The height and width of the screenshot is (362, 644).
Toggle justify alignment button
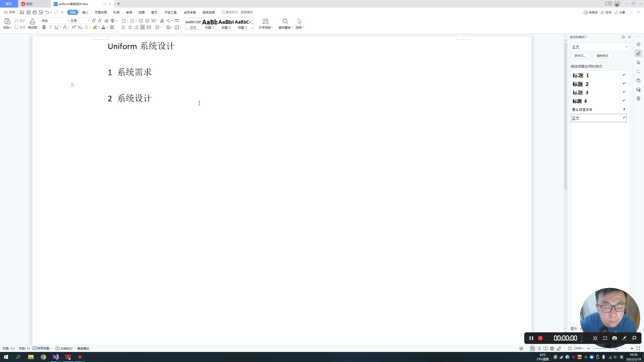click(x=143, y=27)
